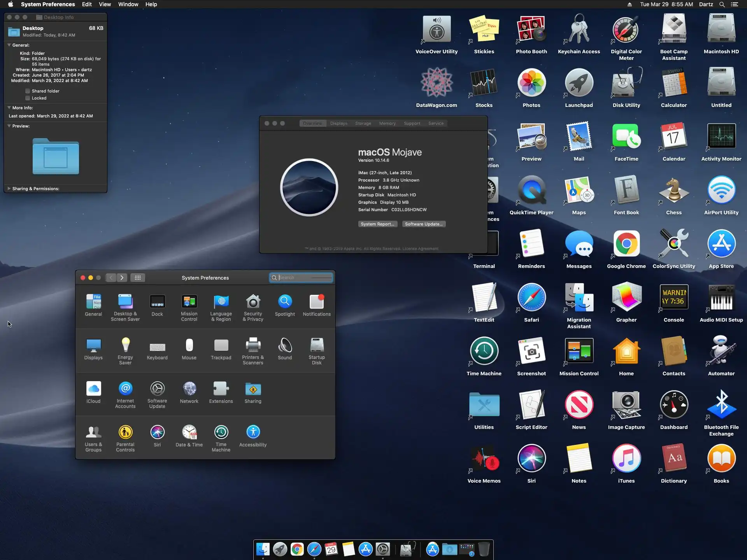Collapse the Preview section
Viewport: 747px width, 560px height.
[9, 126]
